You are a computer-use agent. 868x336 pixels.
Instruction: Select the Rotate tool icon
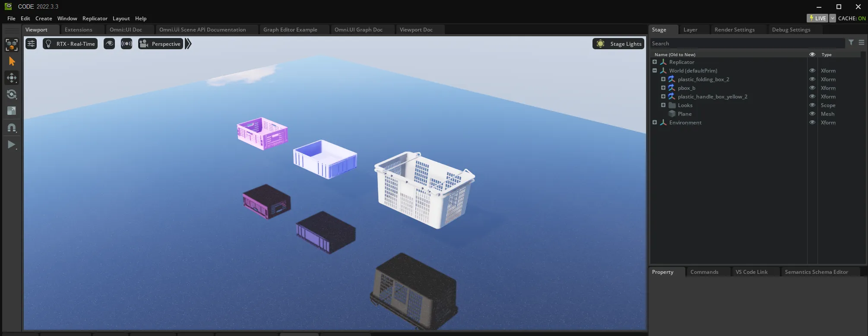point(12,94)
